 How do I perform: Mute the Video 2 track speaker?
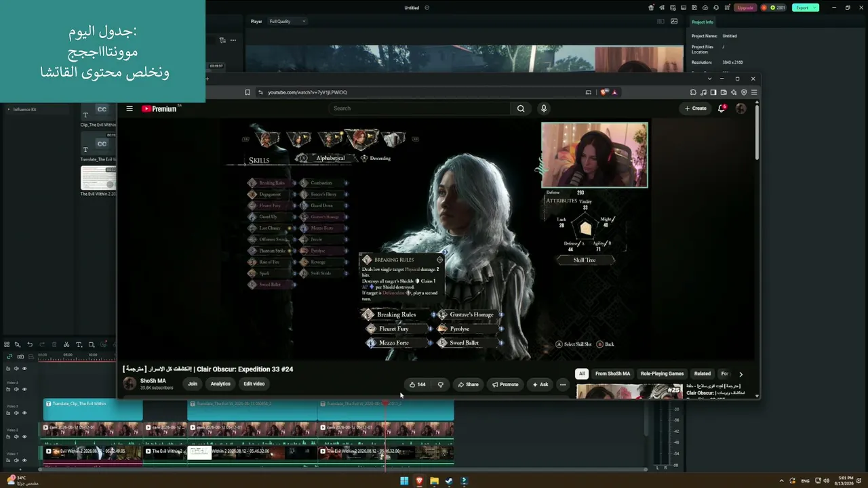tap(16, 436)
